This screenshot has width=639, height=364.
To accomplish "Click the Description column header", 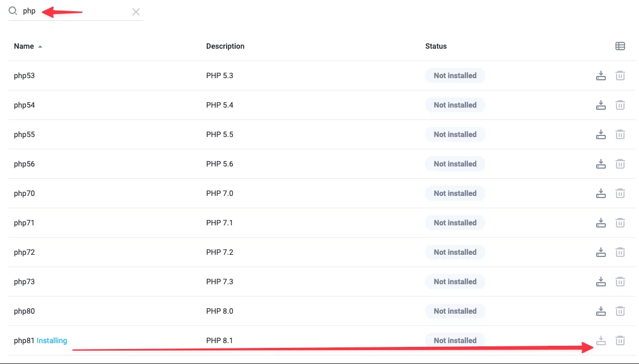I will [x=225, y=47].
